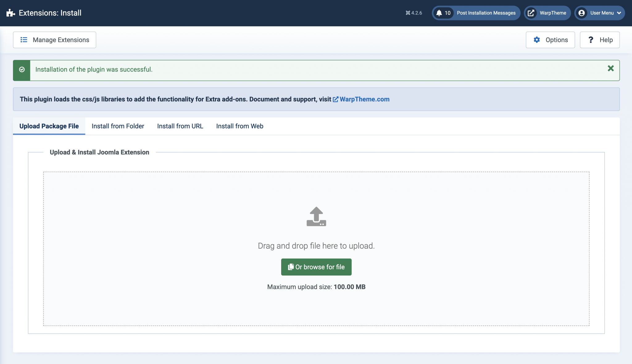Click the file icon inside browse button
632x364 pixels.
tap(291, 267)
